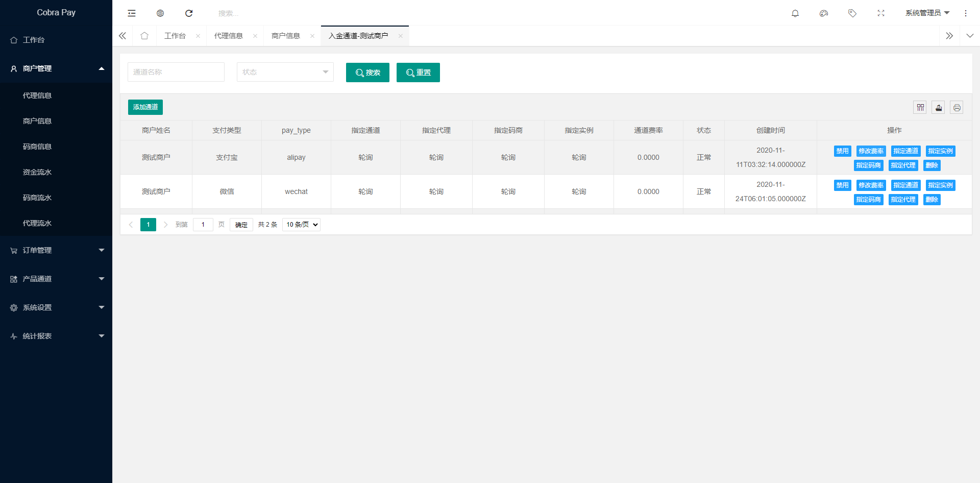Close the 工作台 tab
This screenshot has height=483, width=980.
(x=198, y=36)
